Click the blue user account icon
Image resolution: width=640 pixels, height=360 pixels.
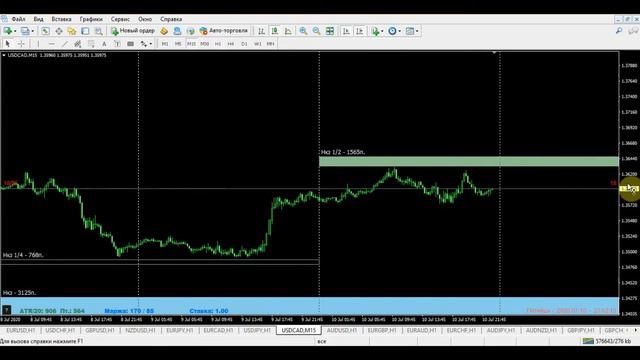click(x=177, y=31)
